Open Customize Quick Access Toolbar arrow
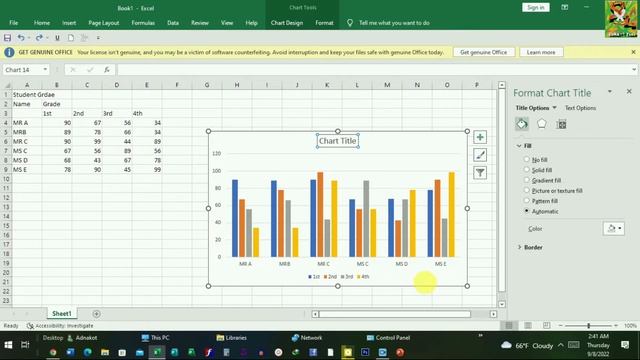This screenshot has height=360, width=640. point(98,38)
